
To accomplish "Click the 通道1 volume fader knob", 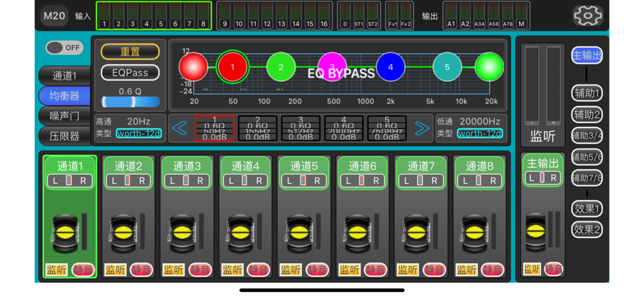I will [x=66, y=233].
